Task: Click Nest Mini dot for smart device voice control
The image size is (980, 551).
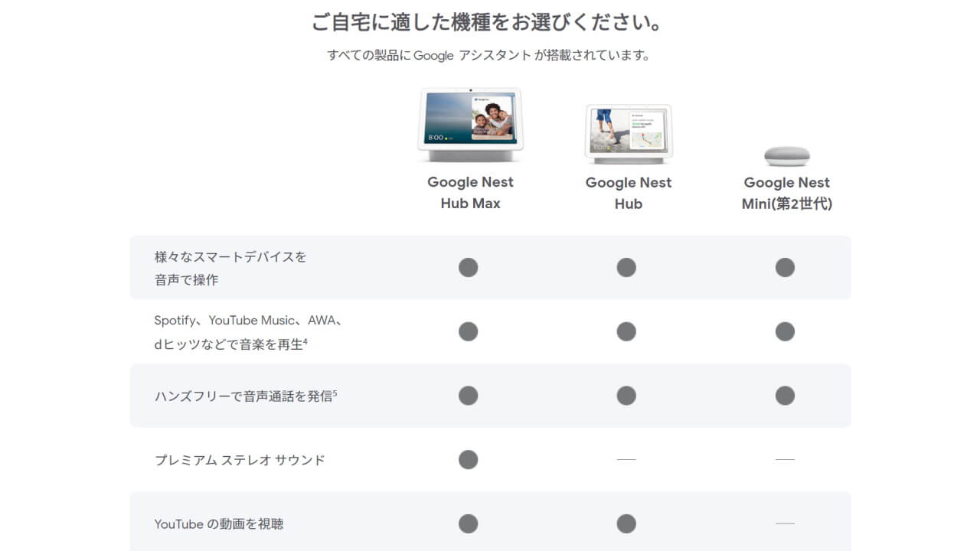Action: 785,267
